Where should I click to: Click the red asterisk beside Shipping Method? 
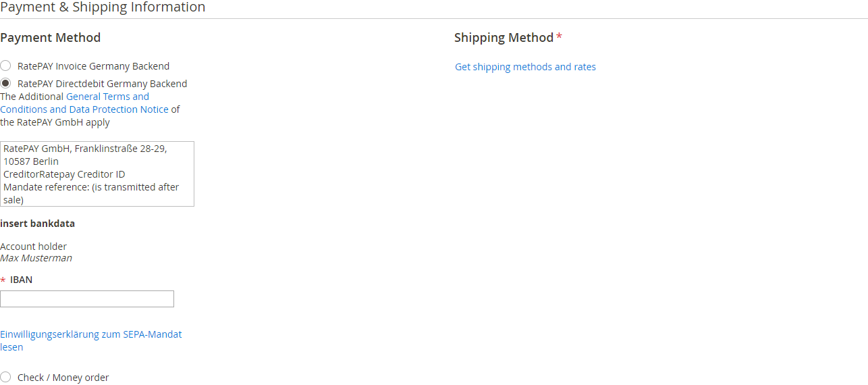coord(559,37)
